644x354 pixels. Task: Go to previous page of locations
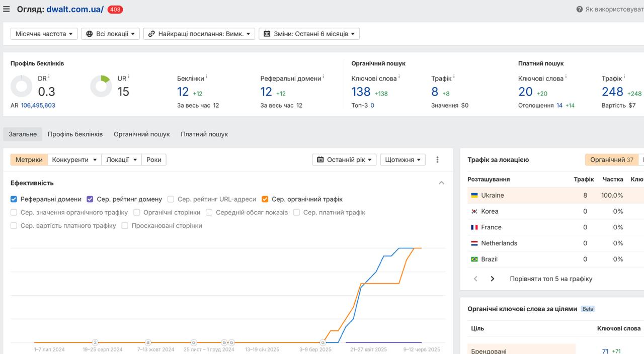[475, 279]
